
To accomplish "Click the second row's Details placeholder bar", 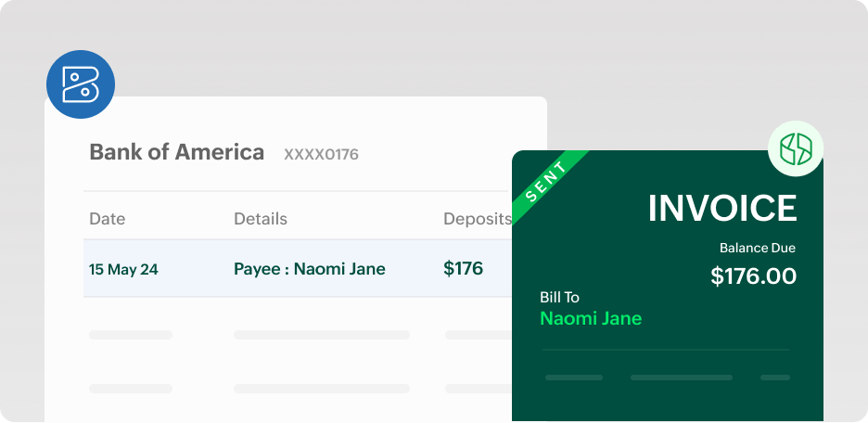I will (x=321, y=335).
